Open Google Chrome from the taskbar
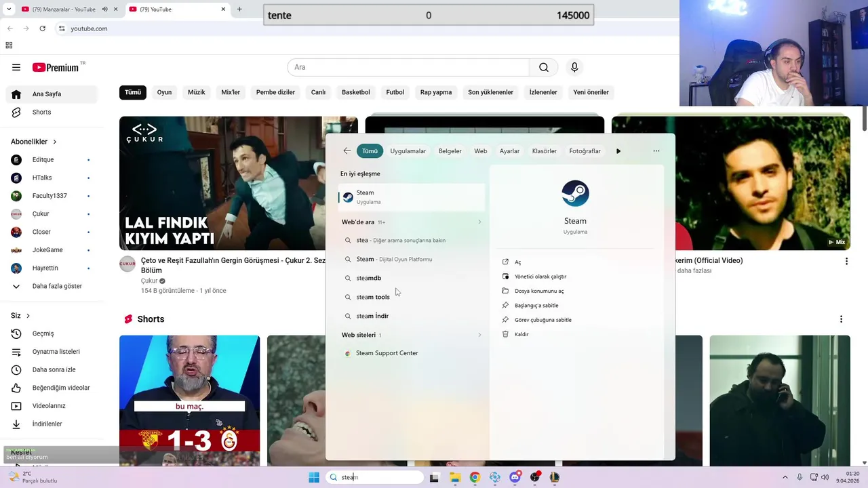 pyautogui.click(x=475, y=477)
